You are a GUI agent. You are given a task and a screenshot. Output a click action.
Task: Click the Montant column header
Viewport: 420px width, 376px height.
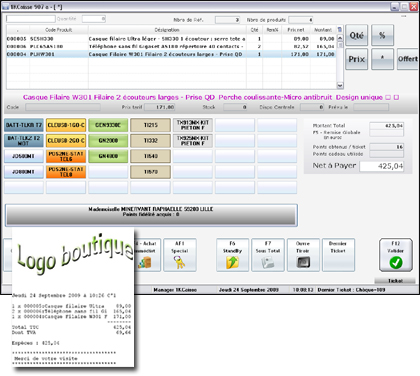point(323,30)
